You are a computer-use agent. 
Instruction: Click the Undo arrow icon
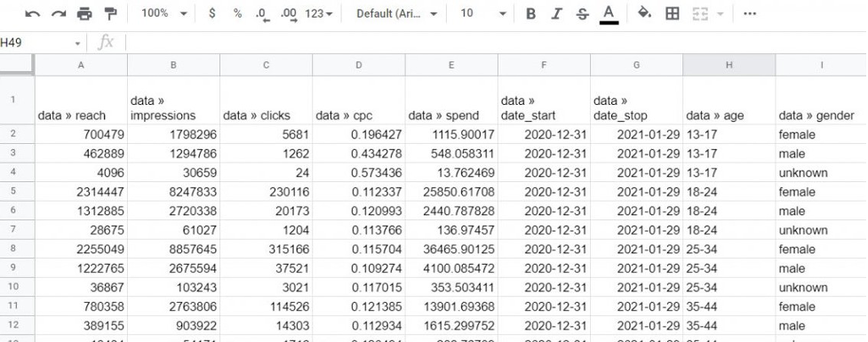32,14
